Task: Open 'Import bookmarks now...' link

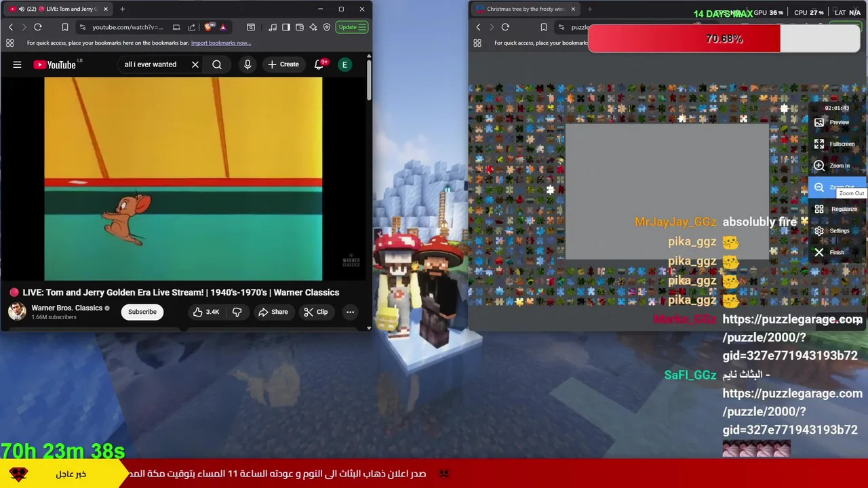Action: [221, 43]
